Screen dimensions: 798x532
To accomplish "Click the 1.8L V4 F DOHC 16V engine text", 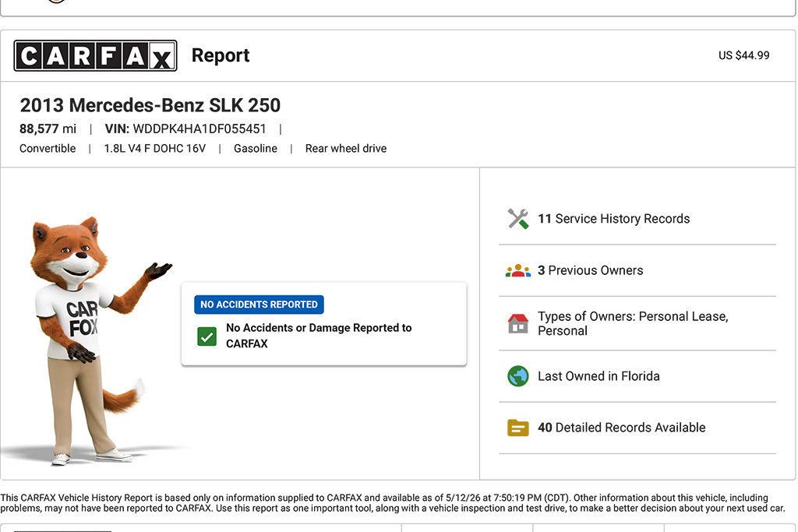I will pos(155,149).
